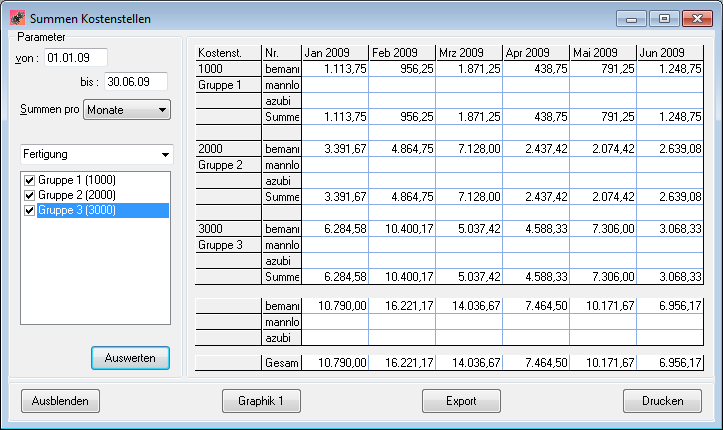
Task: Maximize the Summen Kostenstellen window
Action: click(662, 18)
